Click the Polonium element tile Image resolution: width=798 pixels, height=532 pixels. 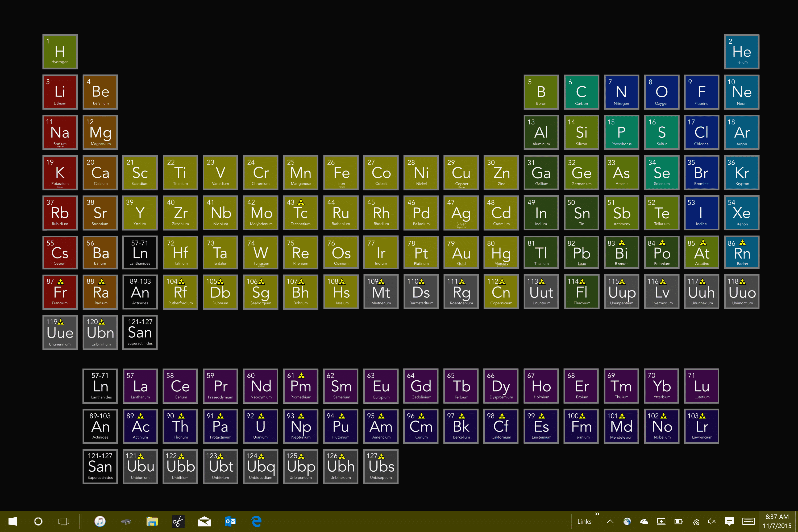point(662,252)
